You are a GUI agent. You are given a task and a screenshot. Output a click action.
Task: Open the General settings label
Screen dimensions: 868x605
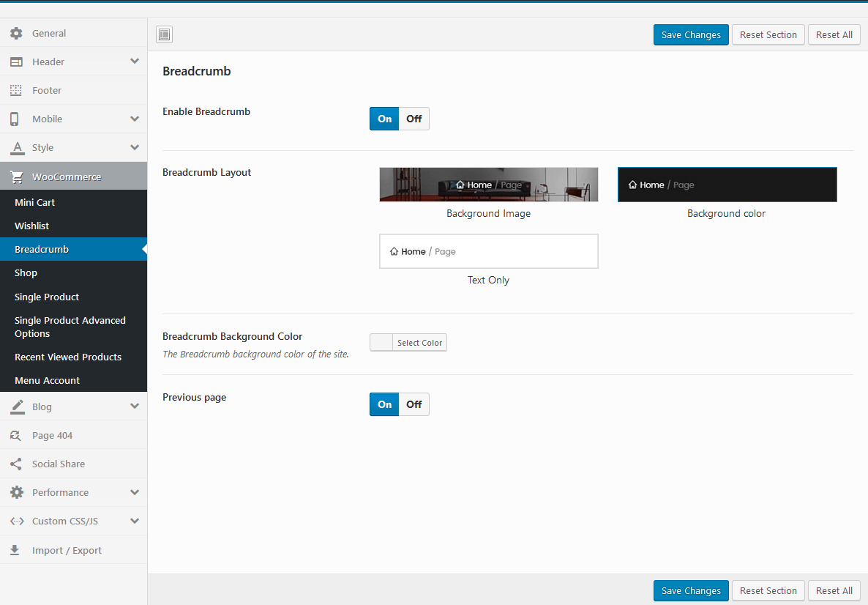[x=49, y=33]
